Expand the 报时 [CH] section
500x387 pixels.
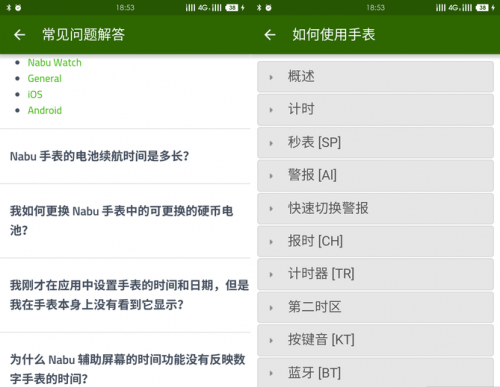(x=375, y=241)
